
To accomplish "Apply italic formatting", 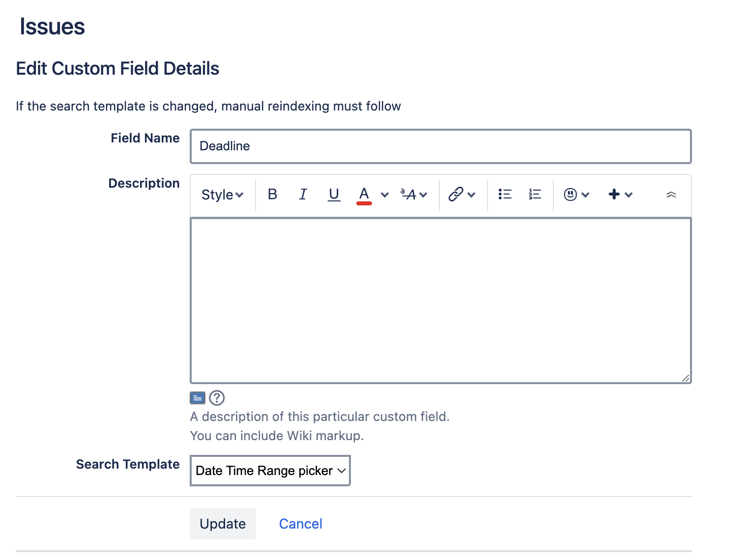I will [x=303, y=195].
